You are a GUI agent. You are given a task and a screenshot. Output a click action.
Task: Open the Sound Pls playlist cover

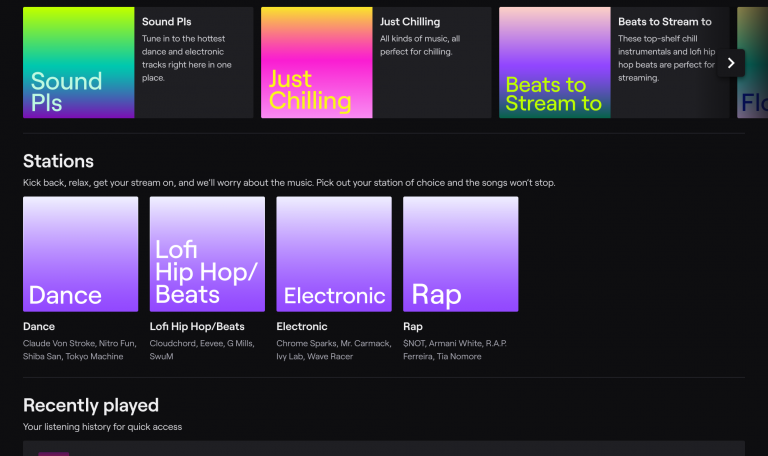coord(79,62)
